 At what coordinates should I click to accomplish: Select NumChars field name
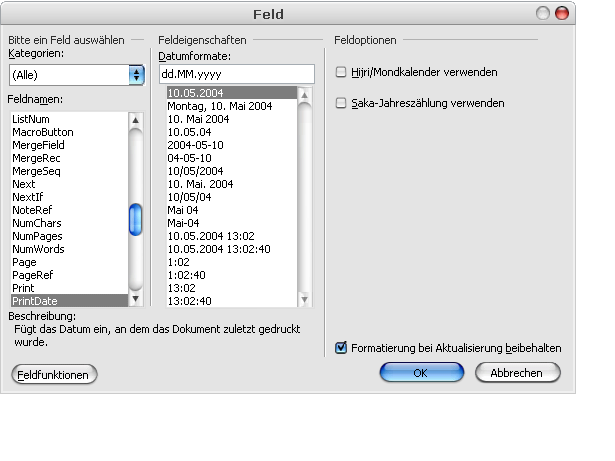point(69,222)
